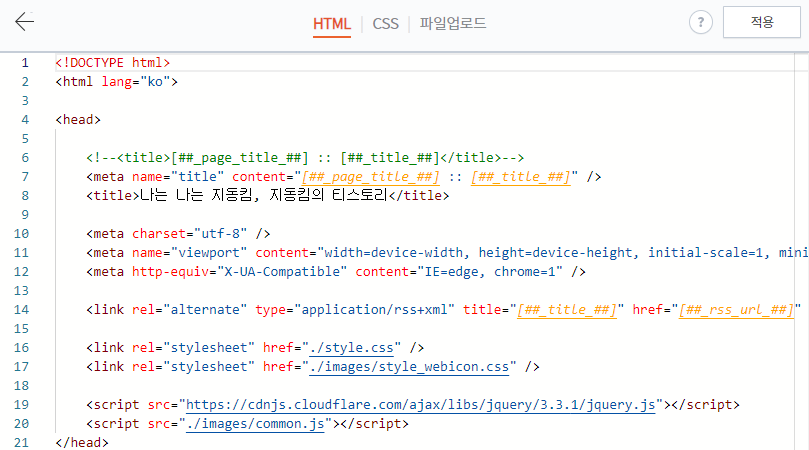Open the ./images/style_webicon.css link

(409, 367)
